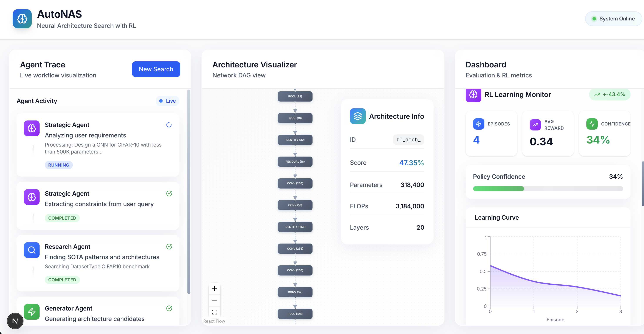The height and width of the screenshot is (334, 644).
Task: Click the Episodes lightning bolt icon
Action: tap(478, 124)
